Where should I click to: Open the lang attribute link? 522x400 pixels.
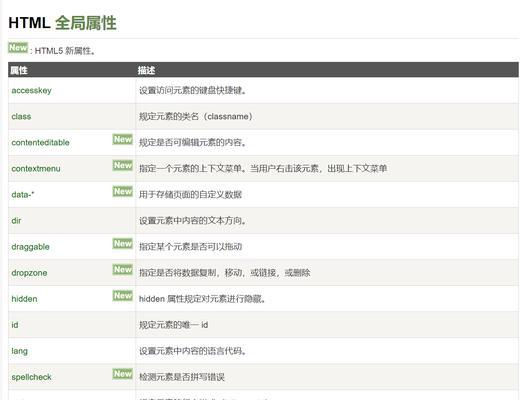click(19, 351)
